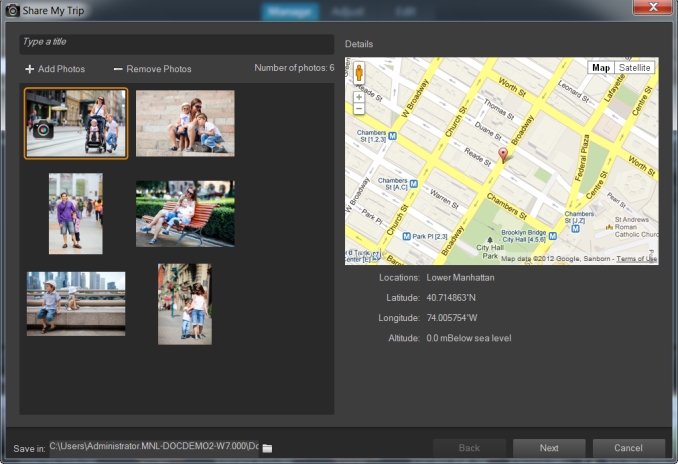Click the Cancel button
The height and width of the screenshot is (464, 678).
coord(628,448)
